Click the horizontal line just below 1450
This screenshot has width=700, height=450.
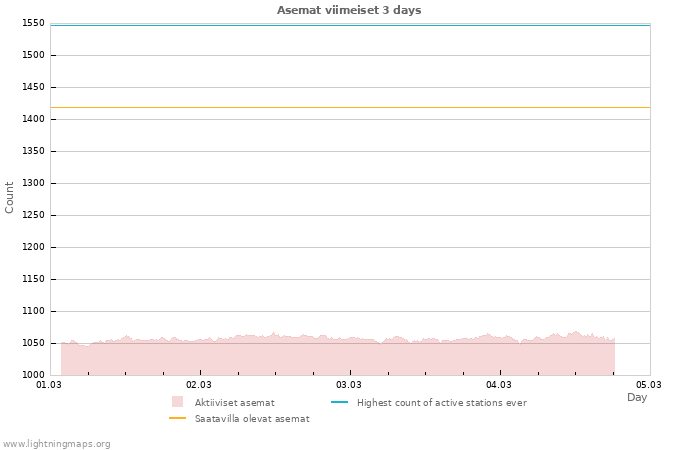pyautogui.click(x=350, y=107)
